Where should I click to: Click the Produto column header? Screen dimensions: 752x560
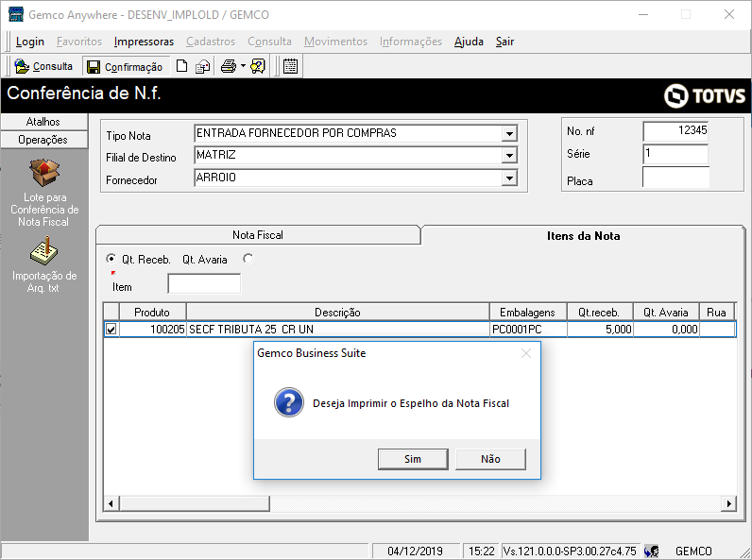coord(152,313)
